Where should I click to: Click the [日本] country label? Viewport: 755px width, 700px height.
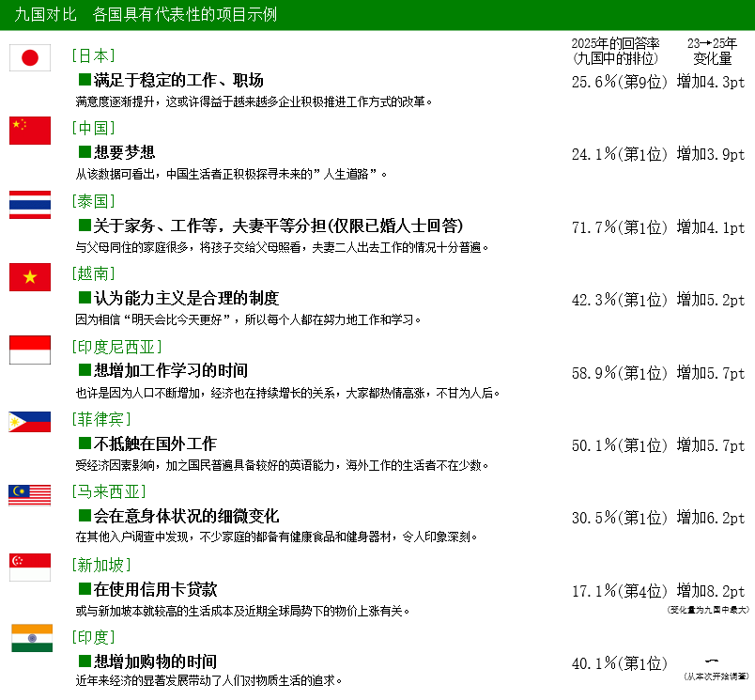[x=94, y=55]
